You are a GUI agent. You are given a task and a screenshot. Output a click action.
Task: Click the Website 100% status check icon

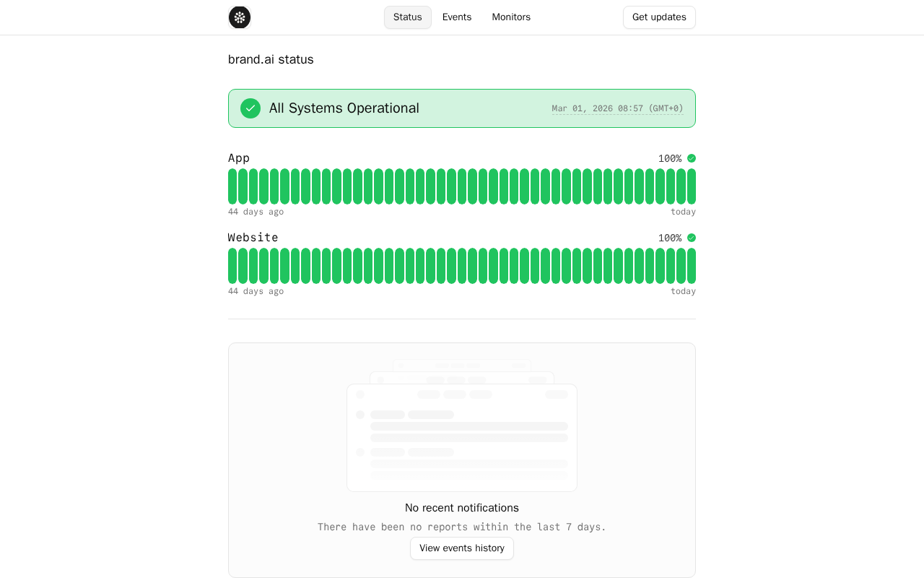tap(692, 238)
